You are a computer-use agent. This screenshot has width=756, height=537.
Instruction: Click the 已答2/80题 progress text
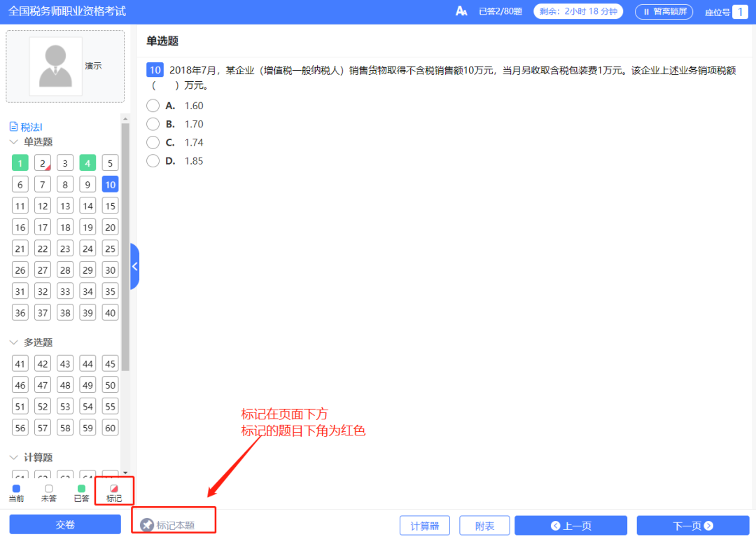tap(500, 11)
